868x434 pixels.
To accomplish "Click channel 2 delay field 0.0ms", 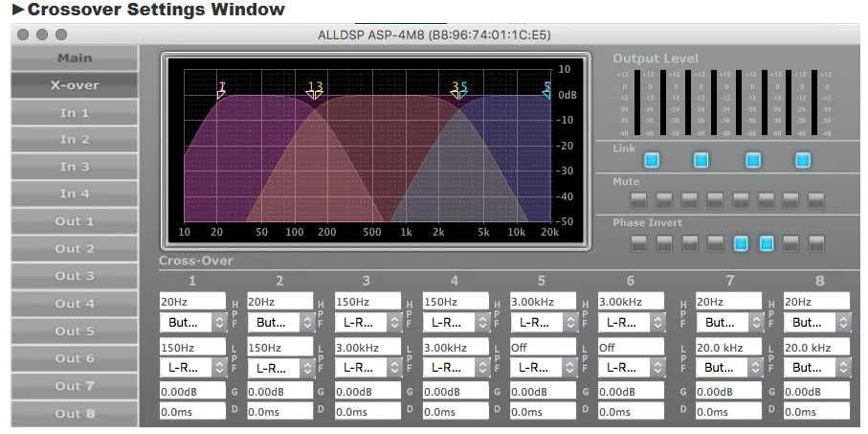I will click(x=280, y=411).
